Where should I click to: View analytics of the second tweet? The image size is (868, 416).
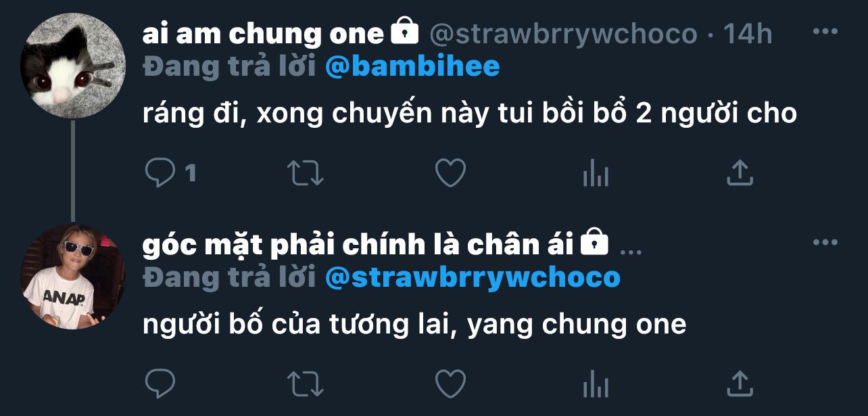click(x=596, y=385)
